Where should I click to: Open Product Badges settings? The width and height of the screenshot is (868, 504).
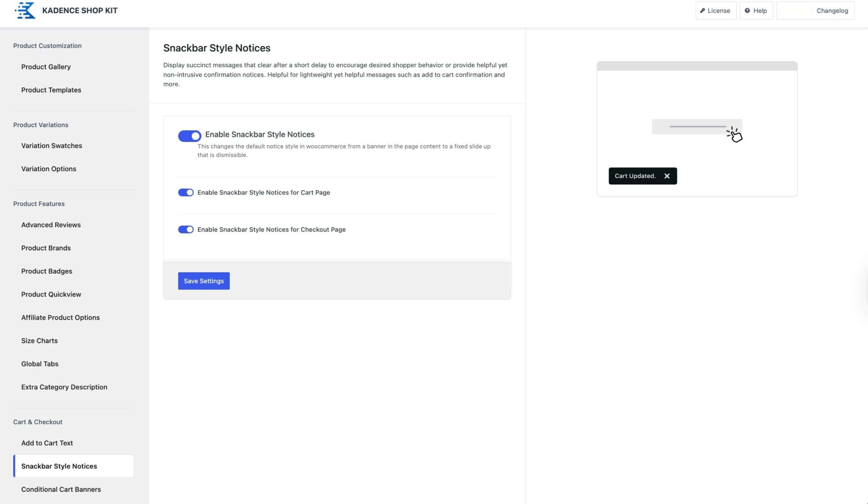(x=47, y=271)
